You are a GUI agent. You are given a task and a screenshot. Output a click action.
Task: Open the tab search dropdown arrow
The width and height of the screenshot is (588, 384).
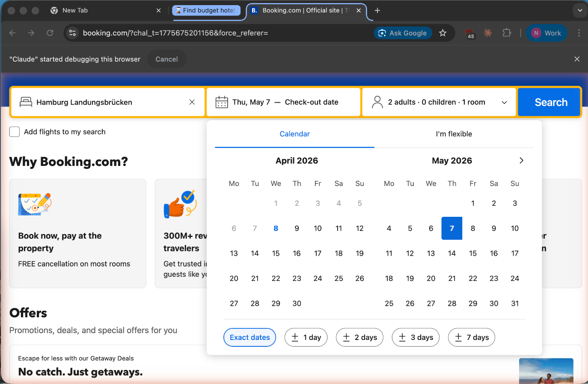tap(580, 10)
